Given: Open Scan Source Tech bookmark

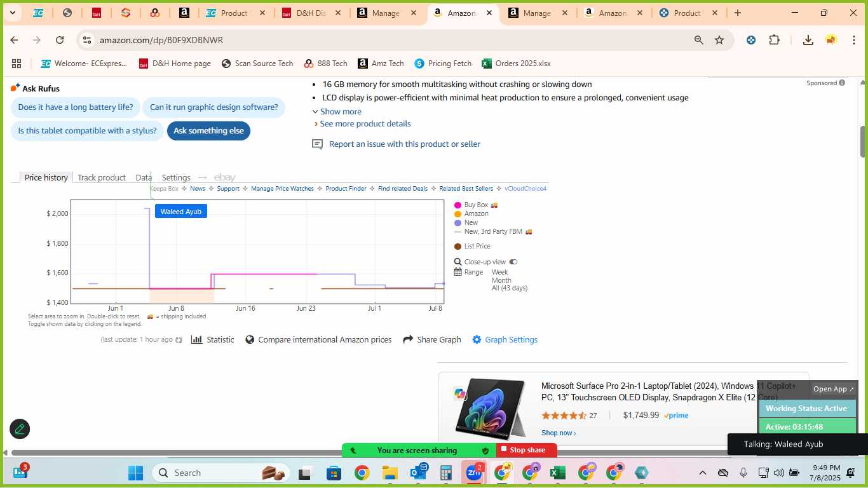Looking at the screenshot, I should pyautogui.click(x=257, y=64).
